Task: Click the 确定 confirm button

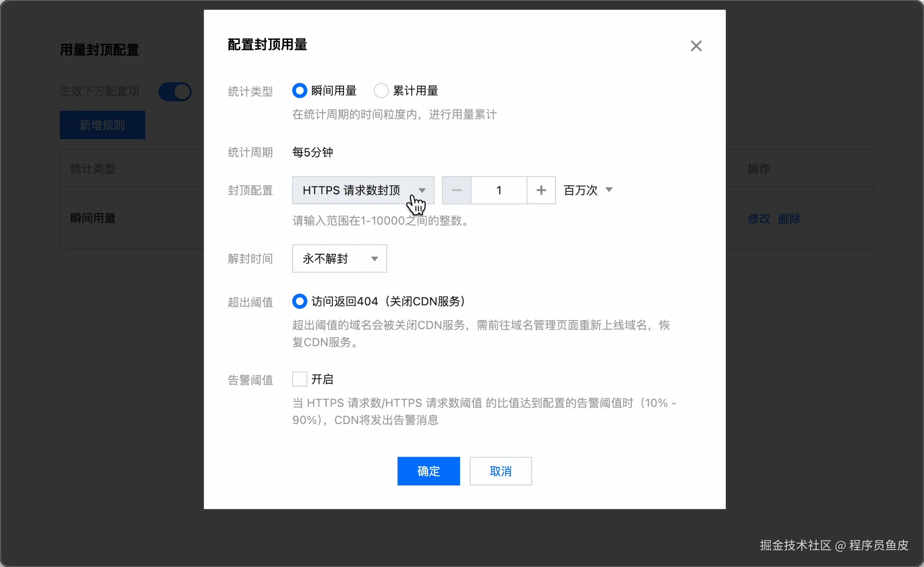Action: click(428, 471)
